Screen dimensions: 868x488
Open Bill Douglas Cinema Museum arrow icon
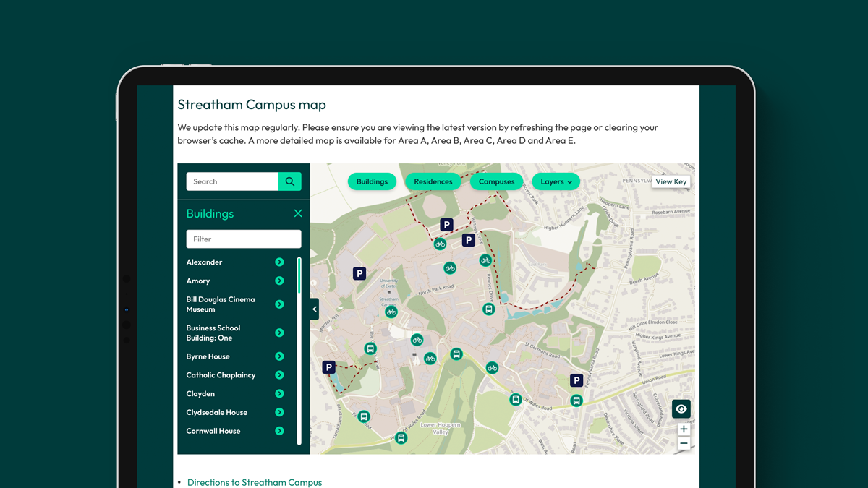tap(279, 304)
